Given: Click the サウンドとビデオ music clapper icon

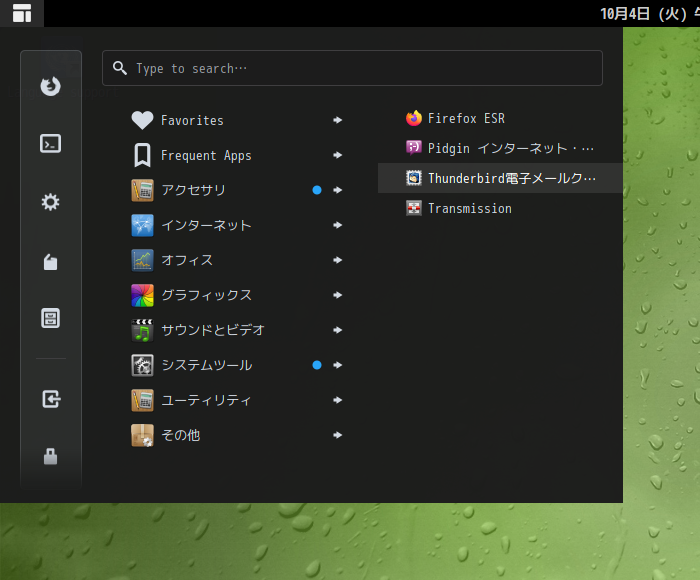Looking at the screenshot, I should (142, 330).
